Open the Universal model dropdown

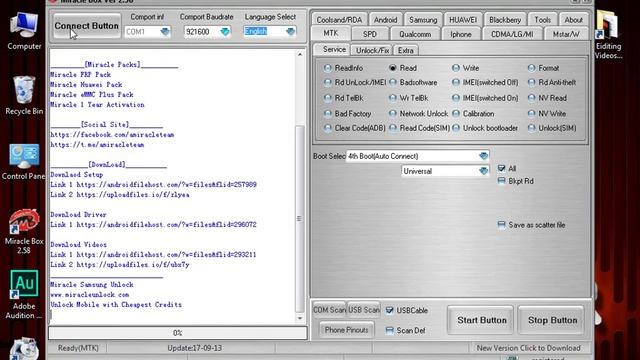(x=483, y=171)
